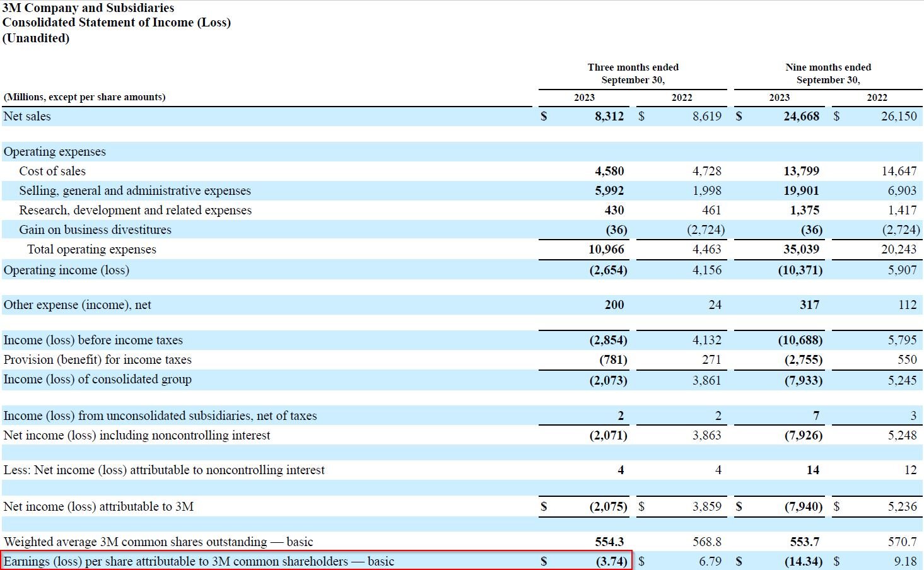Viewport: 924px width, 570px height.
Task: Click basic earnings per share 6.79
Action: click(x=710, y=561)
